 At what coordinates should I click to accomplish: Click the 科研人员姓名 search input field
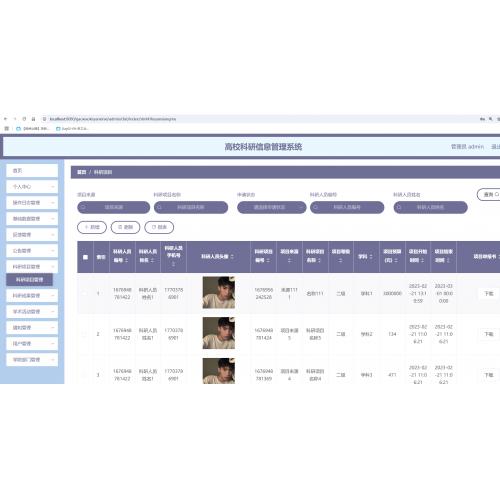point(430,207)
